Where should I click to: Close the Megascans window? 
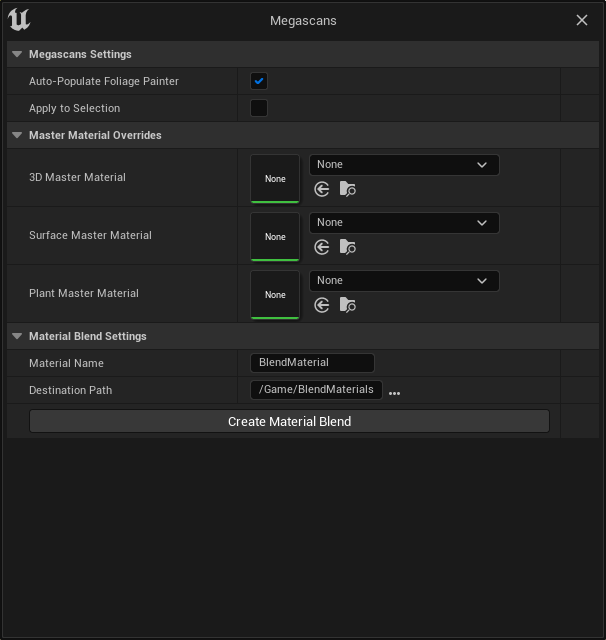[x=582, y=20]
